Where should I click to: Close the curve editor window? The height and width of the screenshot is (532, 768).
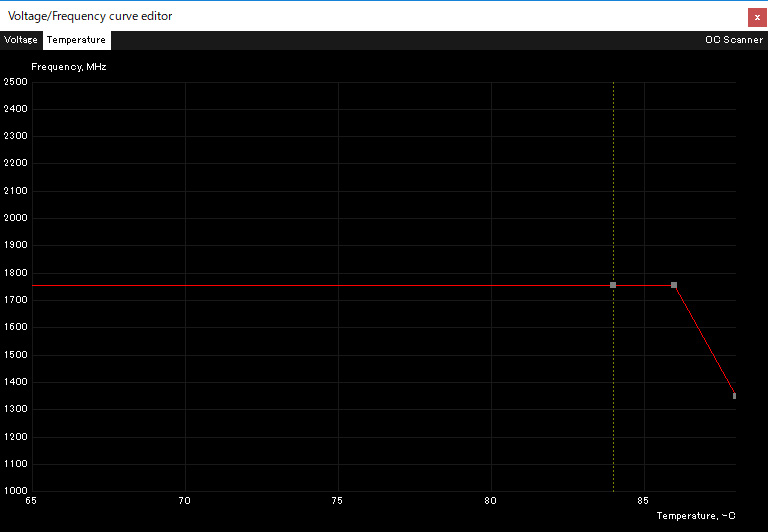point(757,18)
